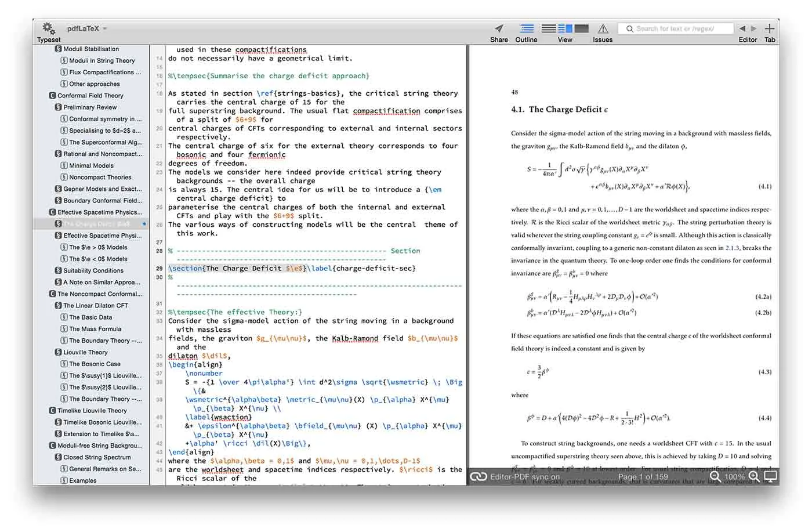Click equation number (4.3) in the PDF
The height and width of the screenshot is (532, 812).
point(765,372)
